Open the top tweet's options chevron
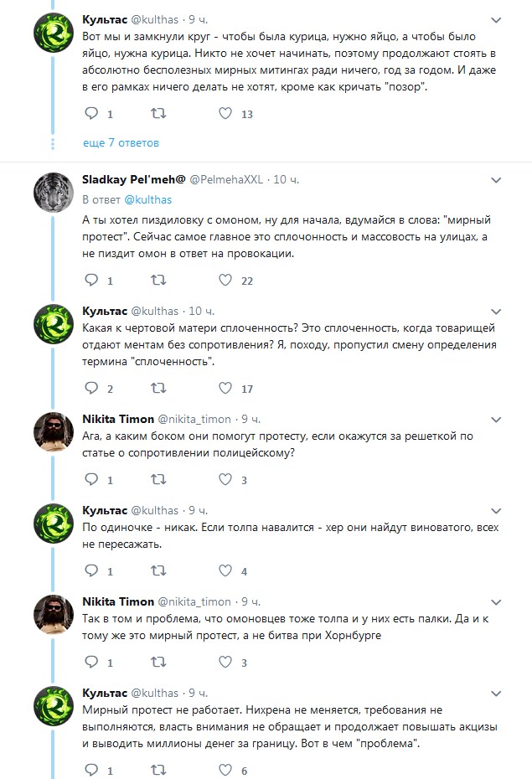Screen dimensions: 532x779 click(496, 19)
